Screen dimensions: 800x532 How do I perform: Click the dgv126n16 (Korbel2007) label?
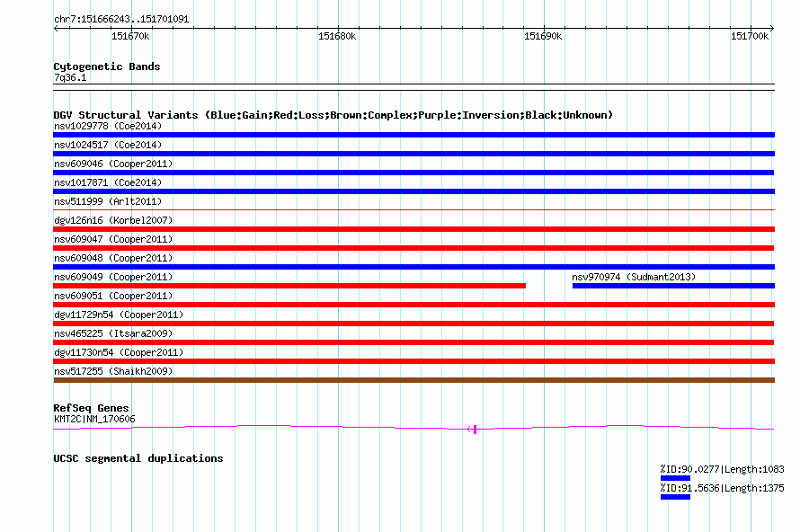113,220
